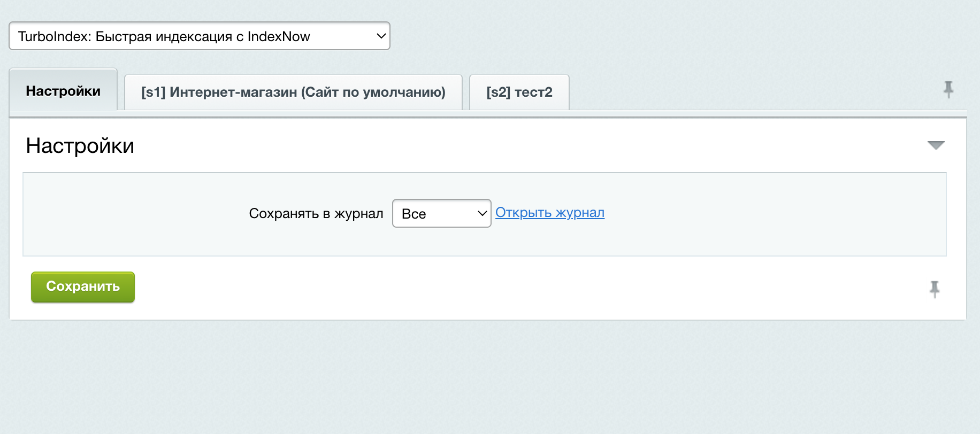Viewport: 980px width, 434px height.
Task: Switch to the [s2] тест2 tab
Action: [x=519, y=92]
